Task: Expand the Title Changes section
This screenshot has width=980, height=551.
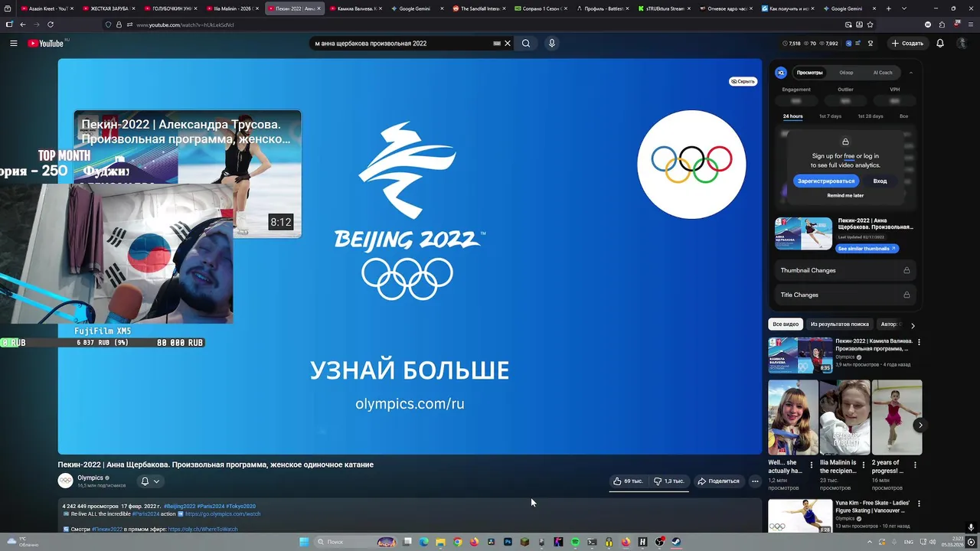Action: (x=845, y=295)
